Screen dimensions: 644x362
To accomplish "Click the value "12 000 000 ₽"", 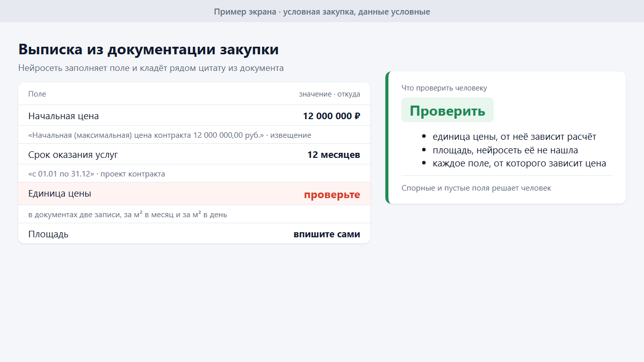I will pos(332,116).
